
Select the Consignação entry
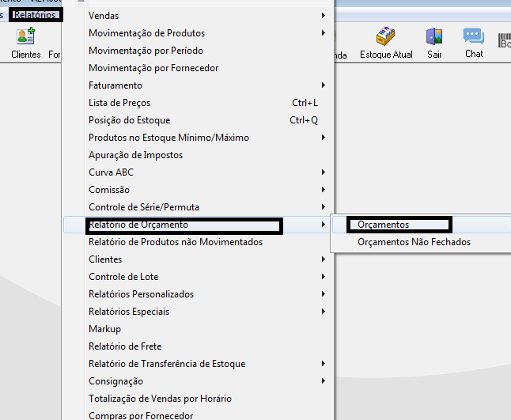[198, 381]
